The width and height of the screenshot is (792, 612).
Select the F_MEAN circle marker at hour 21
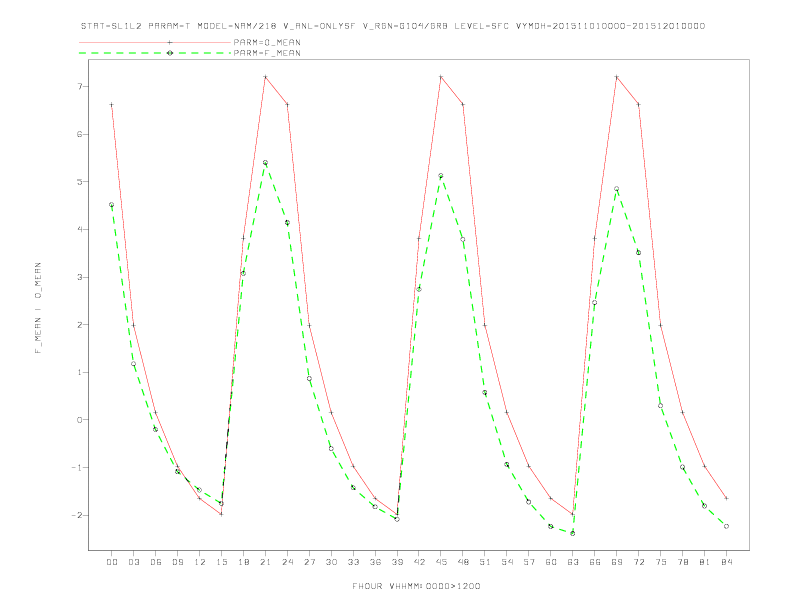pos(265,163)
